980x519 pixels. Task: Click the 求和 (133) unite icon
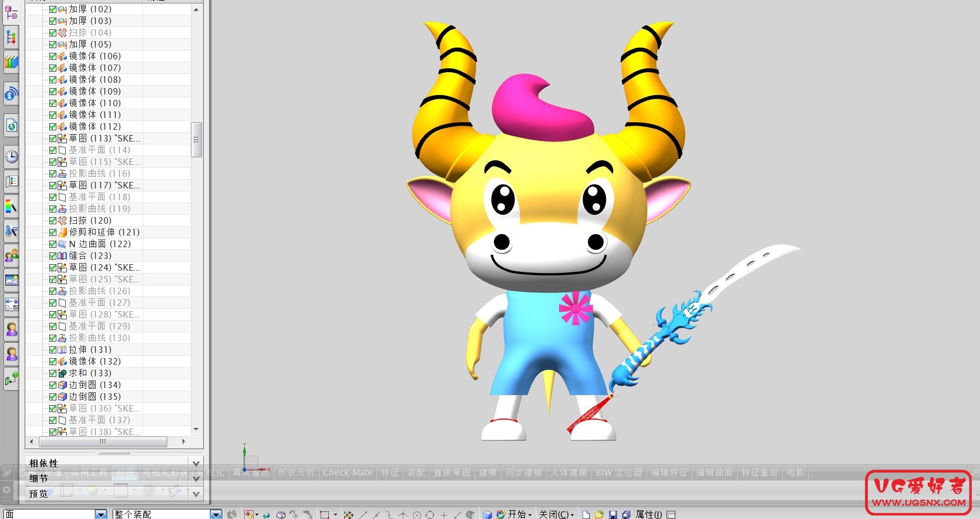[x=62, y=373]
